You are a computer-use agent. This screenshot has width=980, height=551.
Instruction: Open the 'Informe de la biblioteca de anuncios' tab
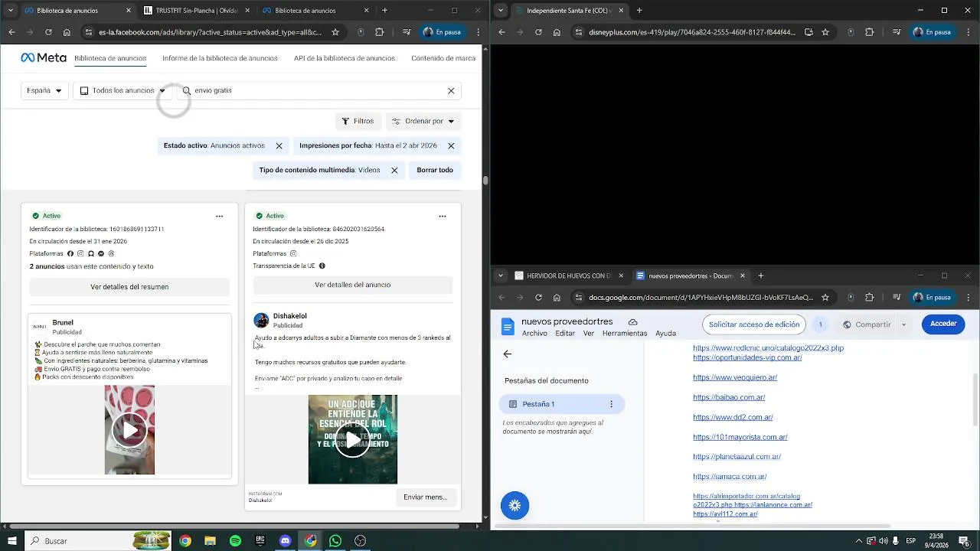220,58
